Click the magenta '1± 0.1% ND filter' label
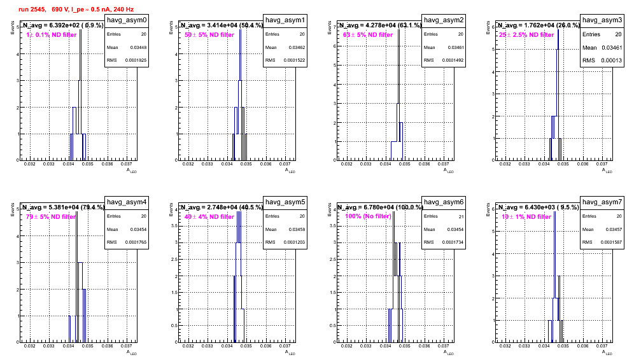The height and width of the screenshot is (364, 634). click(52, 35)
